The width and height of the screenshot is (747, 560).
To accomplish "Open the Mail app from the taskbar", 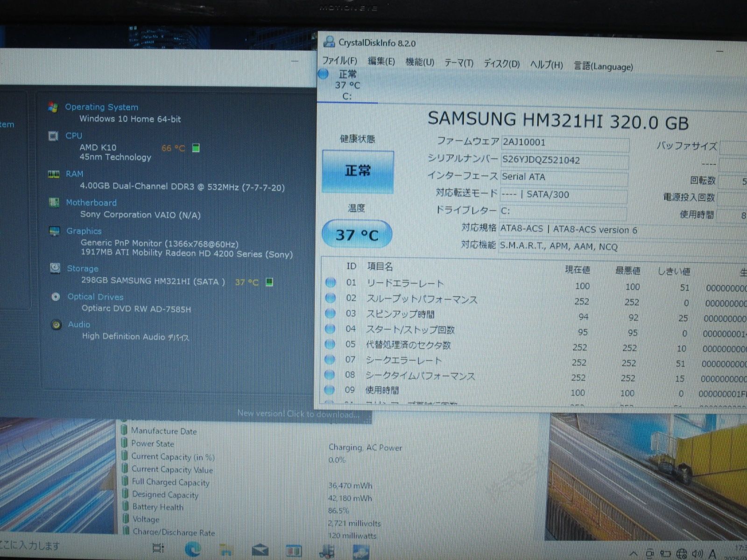I will click(x=260, y=551).
